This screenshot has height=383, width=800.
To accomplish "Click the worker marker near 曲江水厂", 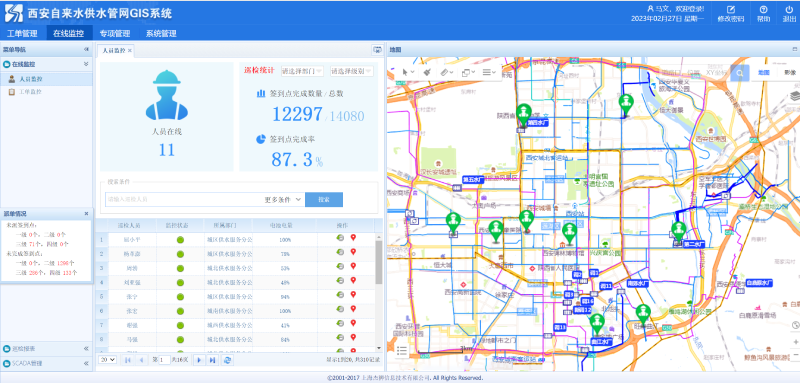I will (x=596, y=323).
